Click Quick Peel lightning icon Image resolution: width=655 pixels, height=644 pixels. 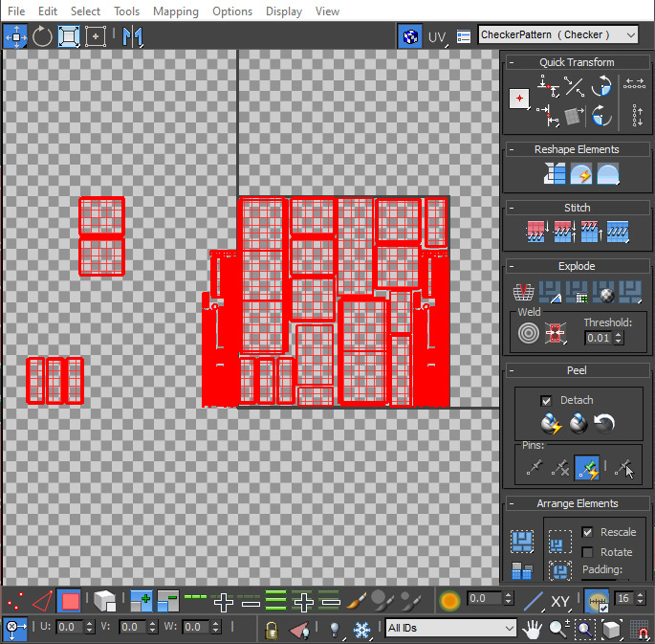click(x=552, y=424)
